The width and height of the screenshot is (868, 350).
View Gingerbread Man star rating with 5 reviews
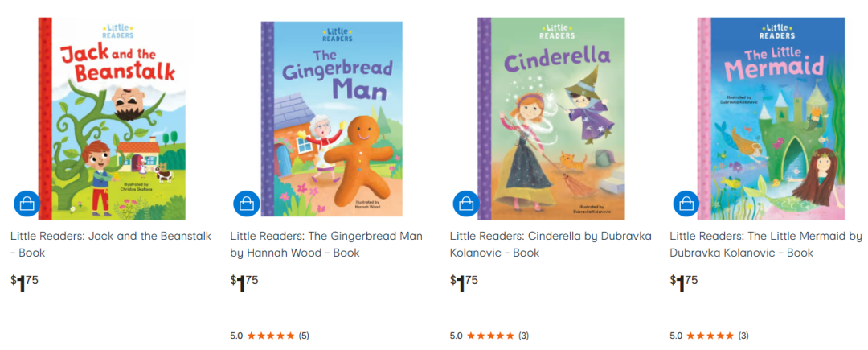coord(269,336)
